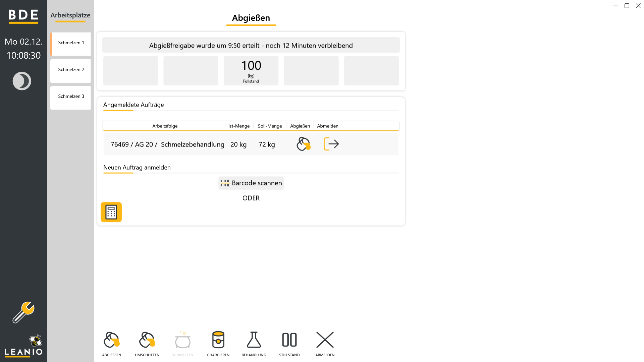Log off order 76469 with arrow icon

[x=331, y=144]
